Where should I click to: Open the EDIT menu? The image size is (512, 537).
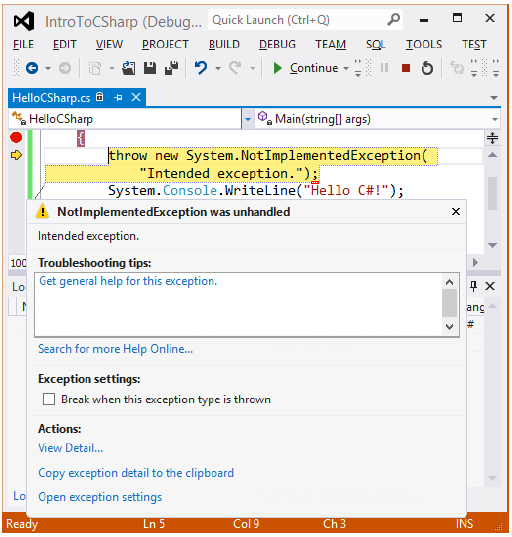(x=64, y=45)
